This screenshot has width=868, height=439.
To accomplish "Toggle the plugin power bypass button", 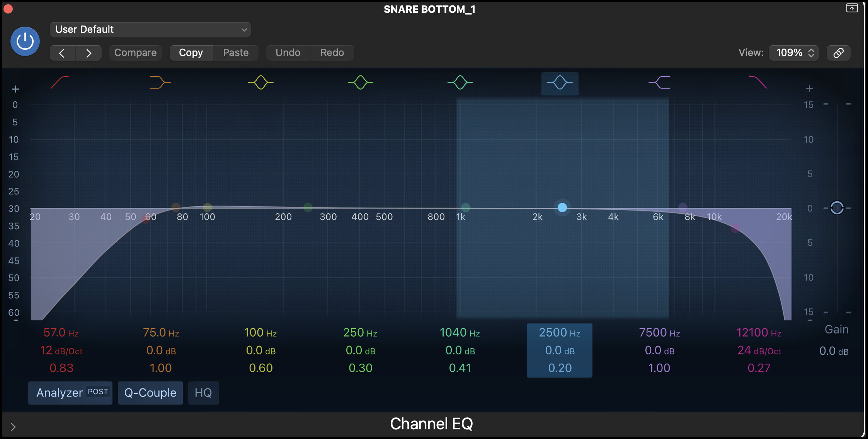I will pos(25,41).
